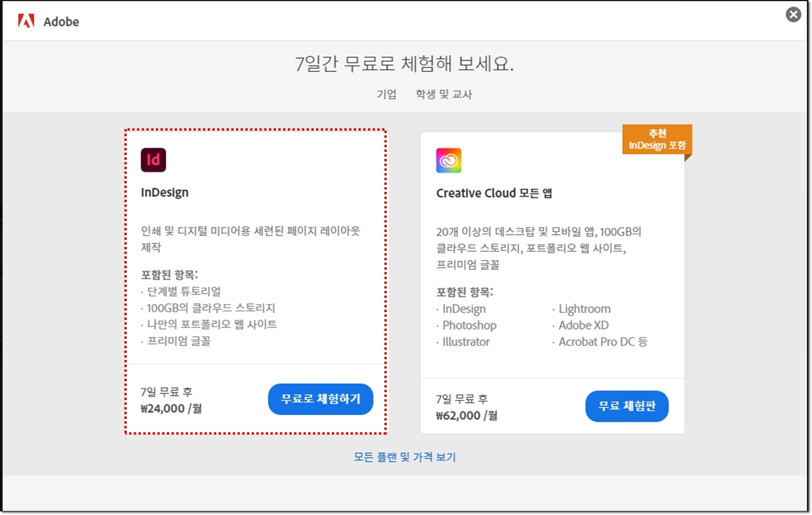Image resolution: width=812 pixels, height=515 pixels.
Task: Click the InDesign Id app icon
Action: pos(153,160)
